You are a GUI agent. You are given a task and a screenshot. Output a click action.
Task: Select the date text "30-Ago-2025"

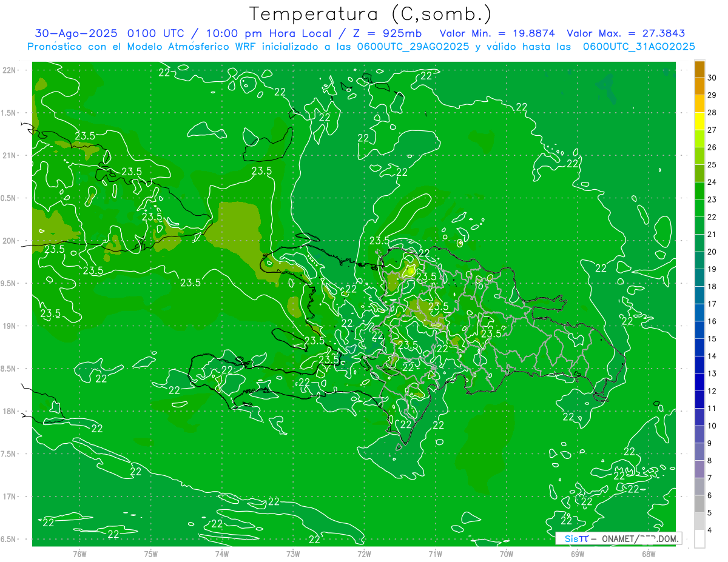[76, 33]
